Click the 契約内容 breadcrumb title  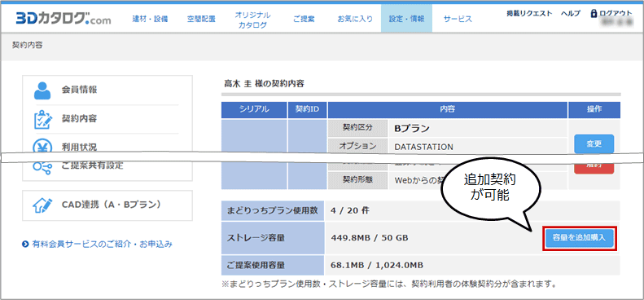[x=27, y=46]
